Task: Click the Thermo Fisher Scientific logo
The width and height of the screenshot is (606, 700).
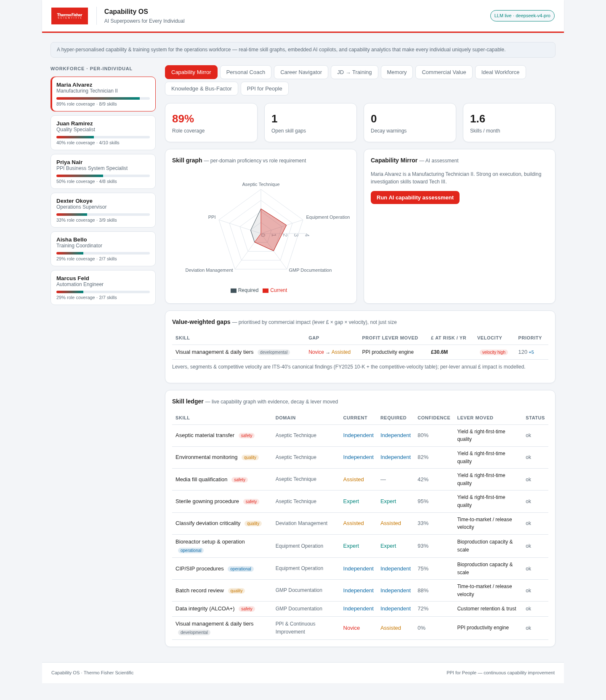Action: point(69,16)
